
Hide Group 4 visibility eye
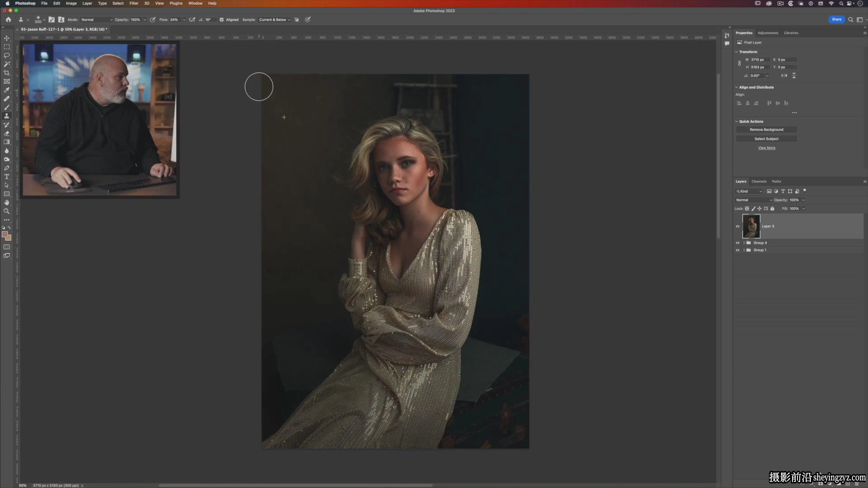coord(738,243)
